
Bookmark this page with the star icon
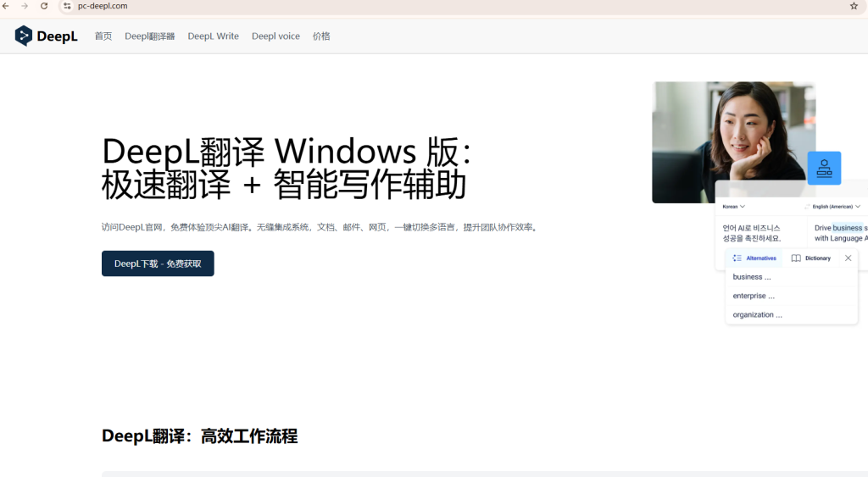pos(854,6)
